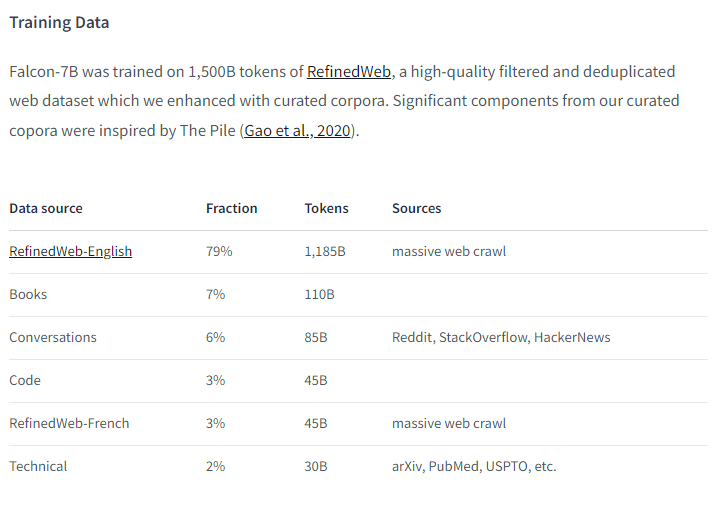
Task: Open the Gao et al., 2020 citation
Action: [x=297, y=131]
